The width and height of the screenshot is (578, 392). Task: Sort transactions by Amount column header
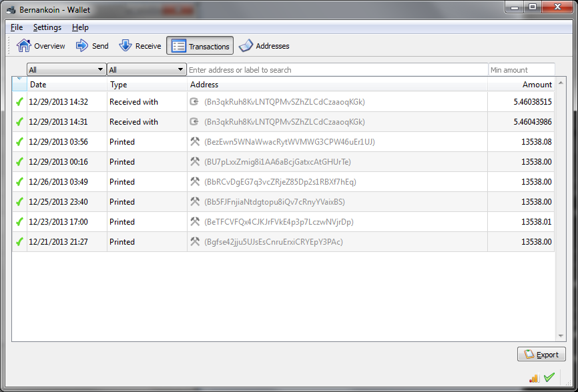521,84
